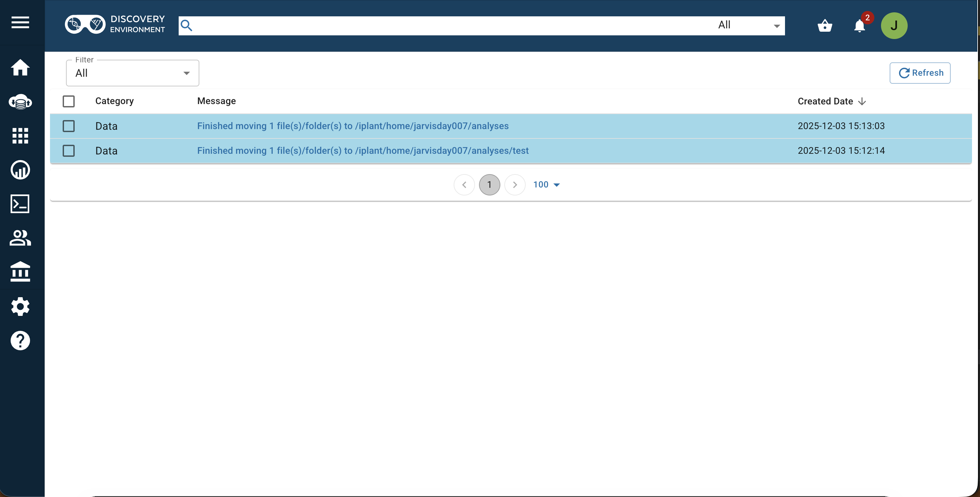
Task: Go to Home via sidebar icon
Action: click(20, 68)
